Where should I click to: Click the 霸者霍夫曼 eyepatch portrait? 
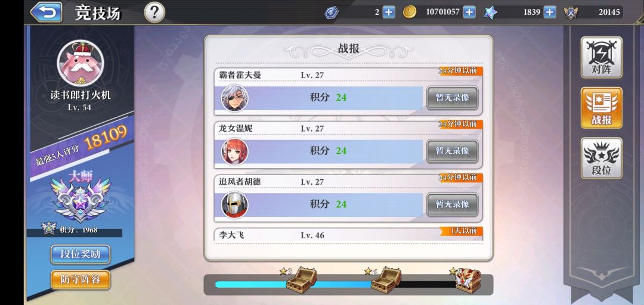click(234, 98)
